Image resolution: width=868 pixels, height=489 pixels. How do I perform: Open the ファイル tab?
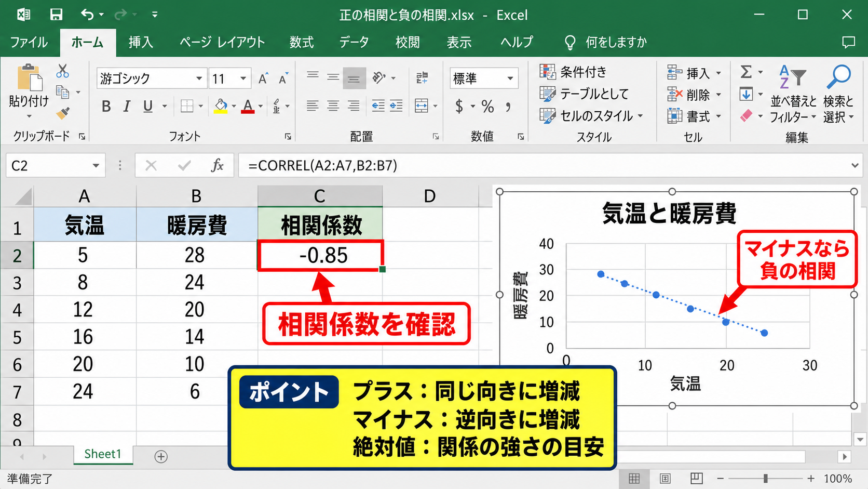coord(29,42)
